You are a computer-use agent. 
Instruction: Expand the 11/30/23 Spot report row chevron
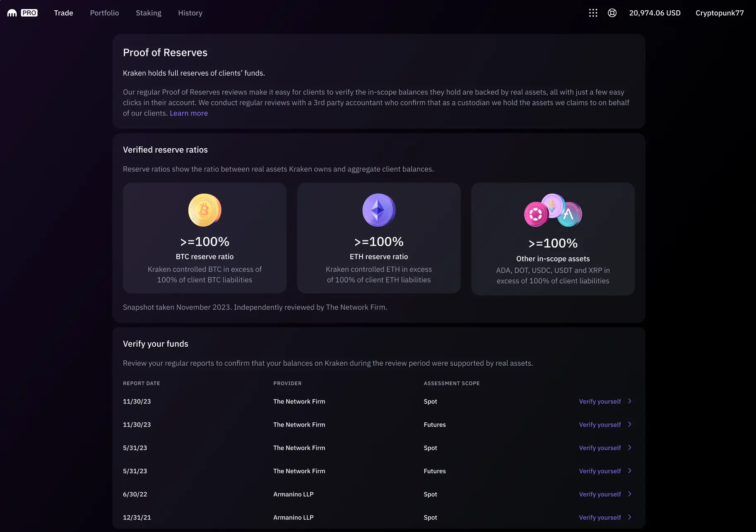pyautogui.click(x=630, y=401)
